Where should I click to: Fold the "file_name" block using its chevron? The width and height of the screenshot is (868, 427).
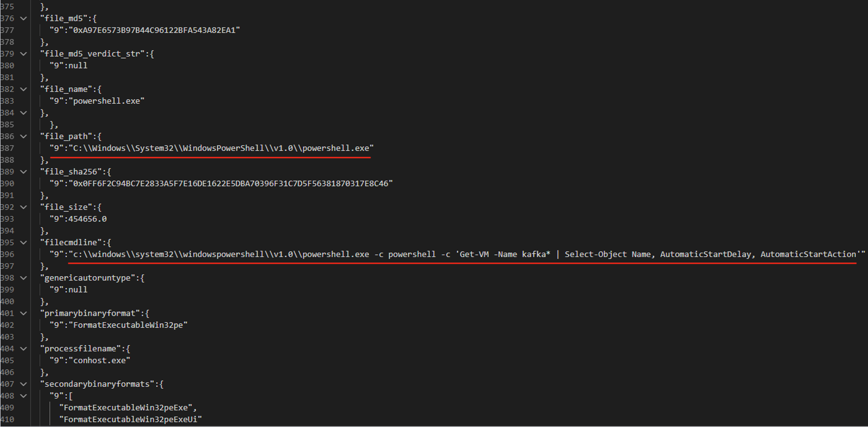(23, 89)
